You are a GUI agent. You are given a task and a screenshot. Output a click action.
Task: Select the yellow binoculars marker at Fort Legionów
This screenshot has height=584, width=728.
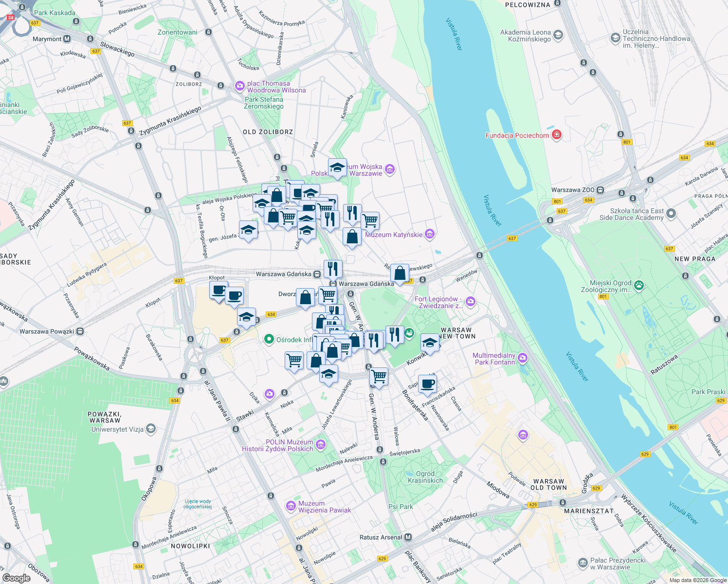click(470, 302)
